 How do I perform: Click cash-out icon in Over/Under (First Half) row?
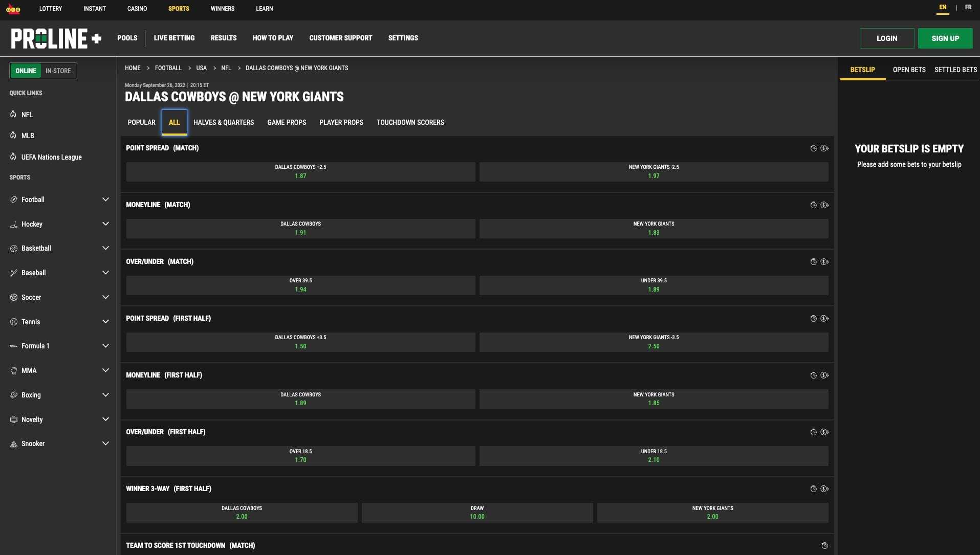824,432
